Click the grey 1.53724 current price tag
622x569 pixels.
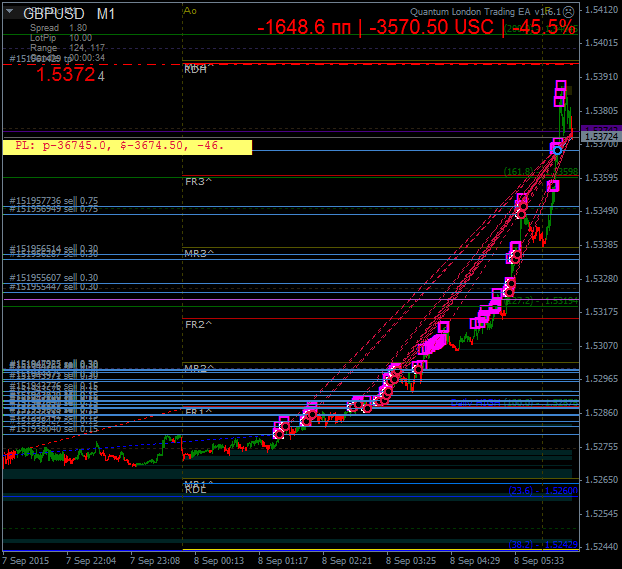pyautogui.click(x=601, y=137)
